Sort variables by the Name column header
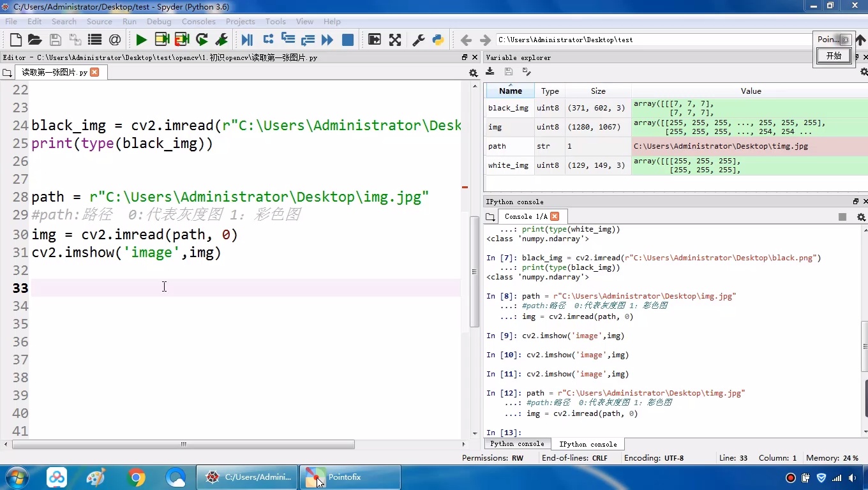Viewport: 868px width, 490px height. click(x=510, y=91)
